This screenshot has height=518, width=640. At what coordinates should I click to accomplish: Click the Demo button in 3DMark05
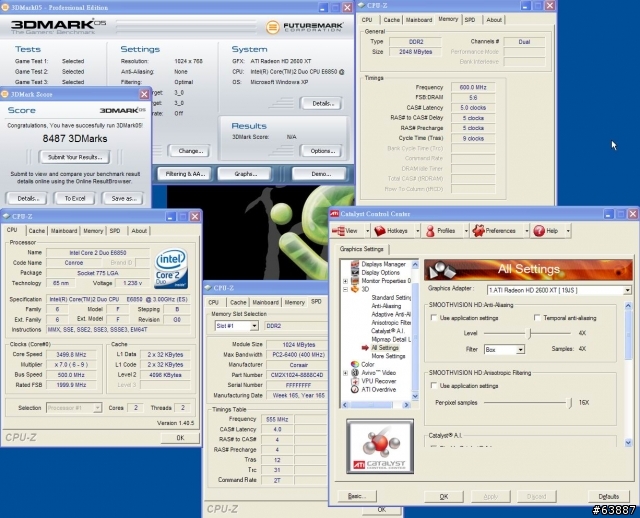(x=320, y=174)
